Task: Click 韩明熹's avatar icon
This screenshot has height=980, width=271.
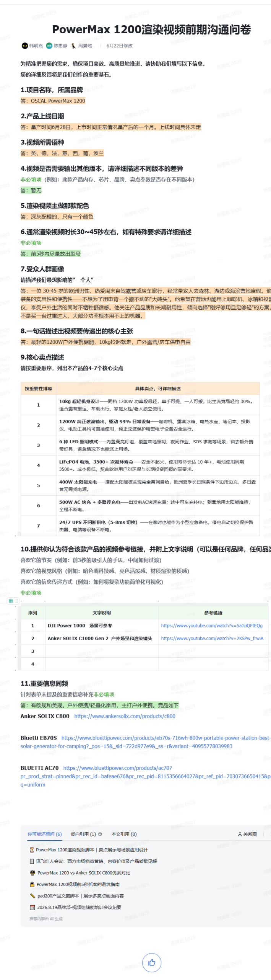Action: click(25, 46)
